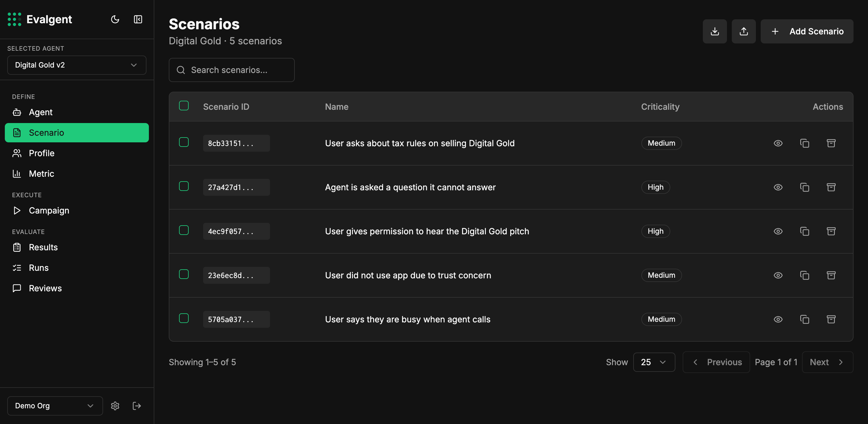The image size is (868, 424).
Task: Click the logout icon
Action: (x=137, y=406)
